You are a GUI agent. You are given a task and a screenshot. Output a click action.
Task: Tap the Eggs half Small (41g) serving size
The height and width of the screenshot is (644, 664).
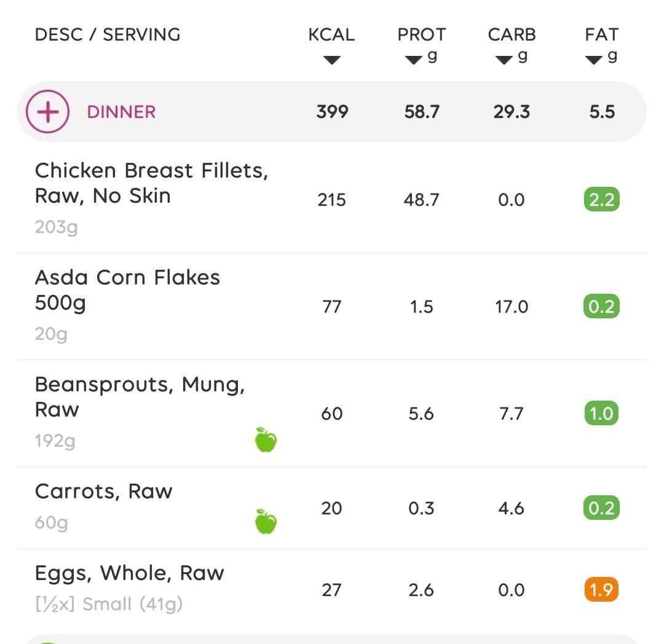(109, 604)
